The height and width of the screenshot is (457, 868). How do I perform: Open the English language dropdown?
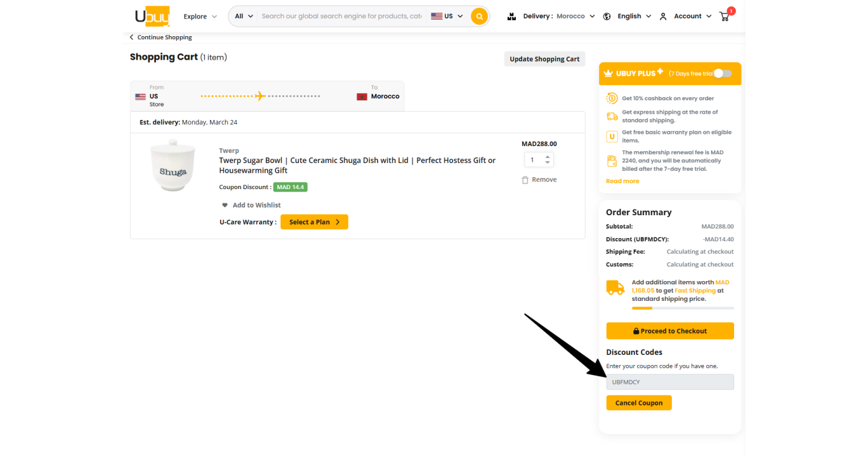click(634, 17)
